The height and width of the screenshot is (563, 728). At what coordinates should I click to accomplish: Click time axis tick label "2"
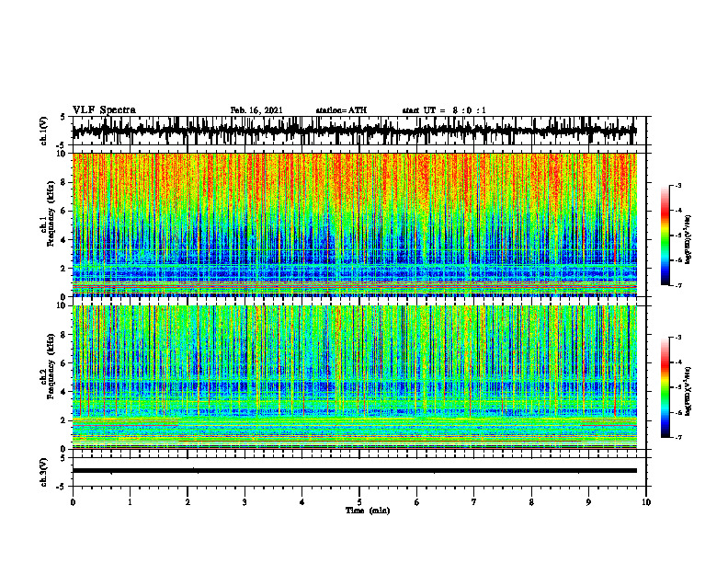coord(188,502)
